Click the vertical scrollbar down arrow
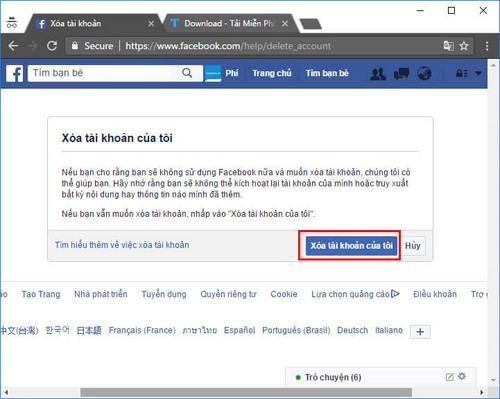Viewport: 500px width, 399px height. coord(493,380)
